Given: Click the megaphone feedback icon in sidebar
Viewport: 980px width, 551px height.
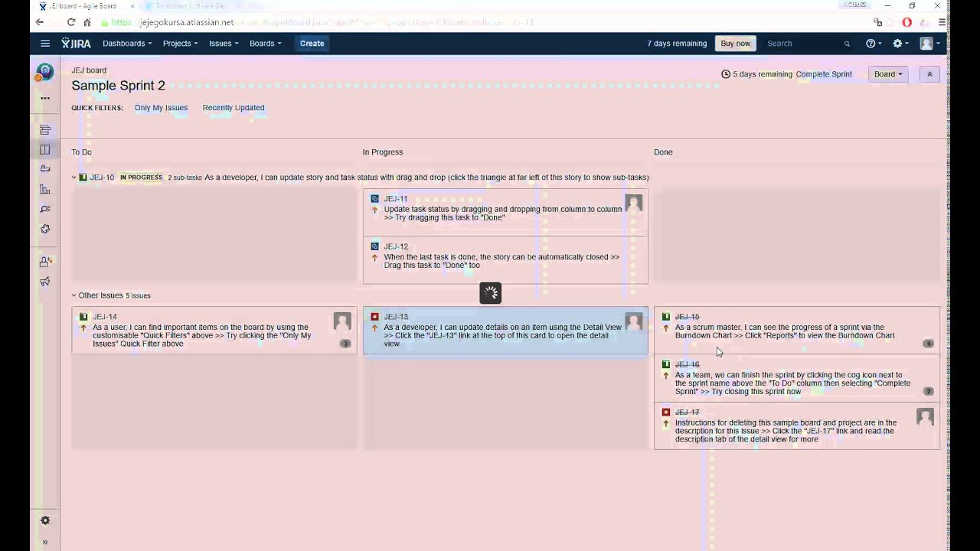Looking at the screenshot, I should click(x=45, y=282).
